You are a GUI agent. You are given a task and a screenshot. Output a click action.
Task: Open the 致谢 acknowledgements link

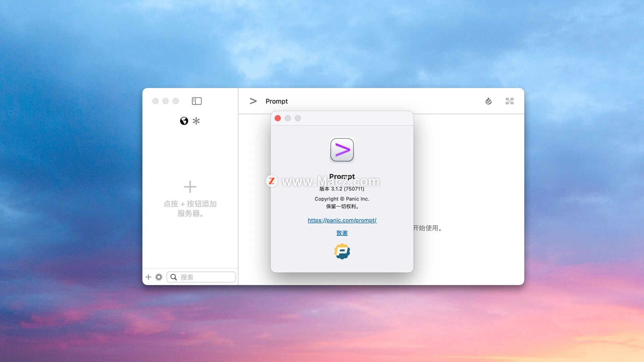(x=342, y=233)
